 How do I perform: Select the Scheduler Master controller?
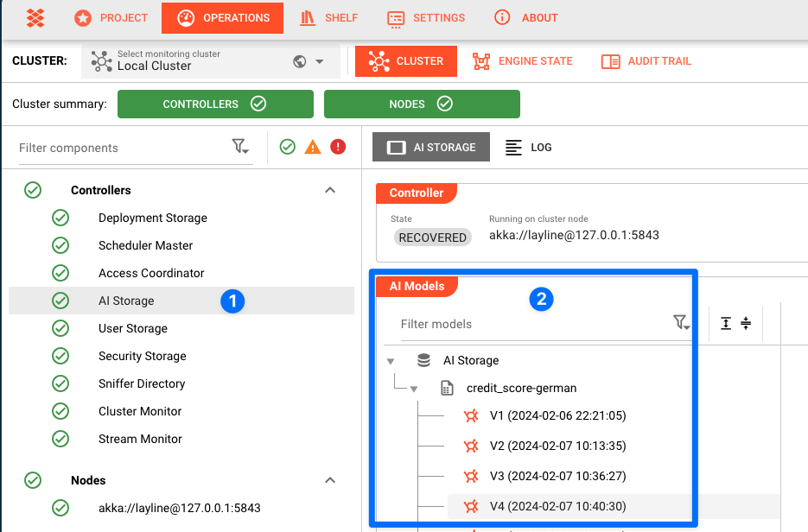pos(145,245)
